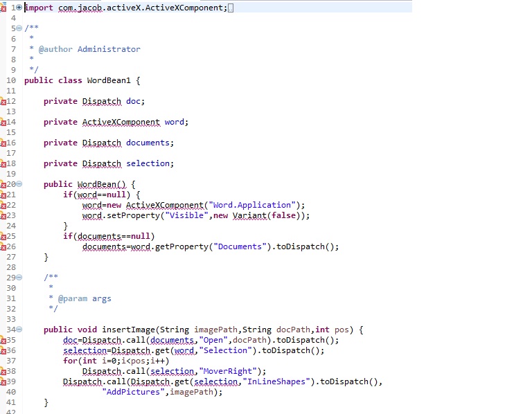Click the "Visible" string literal
This screenshot has width=532, height=414.
tap(186, 215)
